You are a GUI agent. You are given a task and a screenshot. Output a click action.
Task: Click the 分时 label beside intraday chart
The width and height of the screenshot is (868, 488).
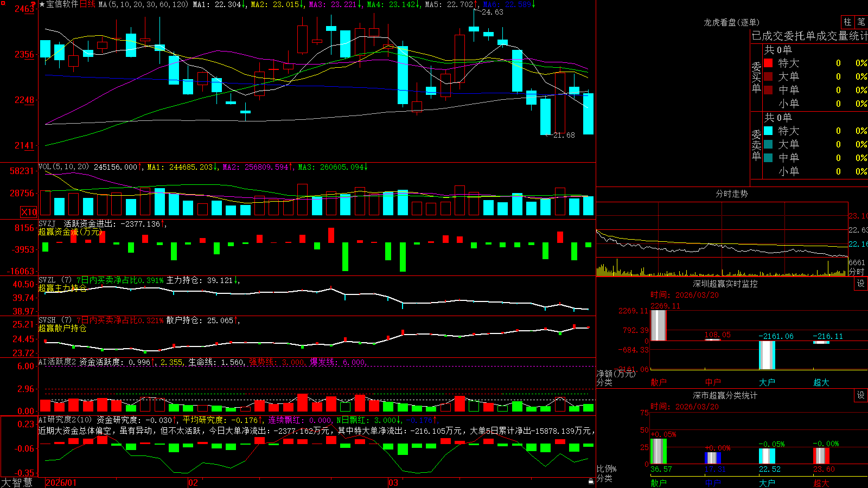857,272
